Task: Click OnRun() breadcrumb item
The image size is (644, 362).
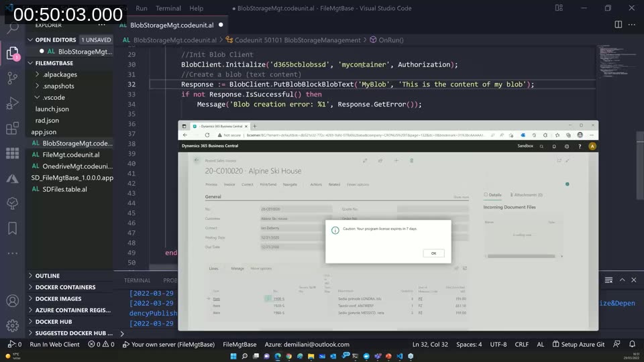Action: click(386, 40)
